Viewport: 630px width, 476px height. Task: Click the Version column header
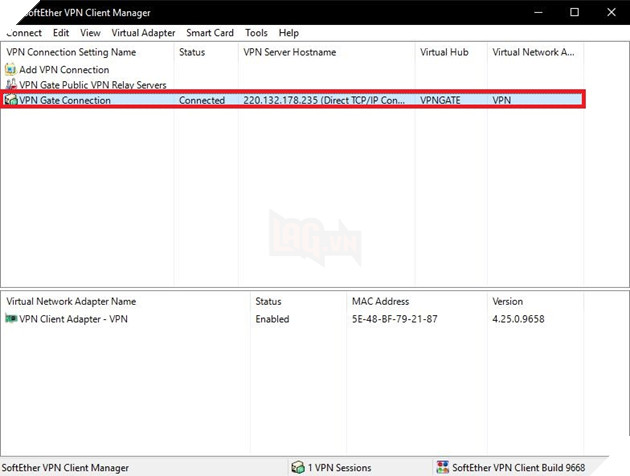(x=507, y=301)
